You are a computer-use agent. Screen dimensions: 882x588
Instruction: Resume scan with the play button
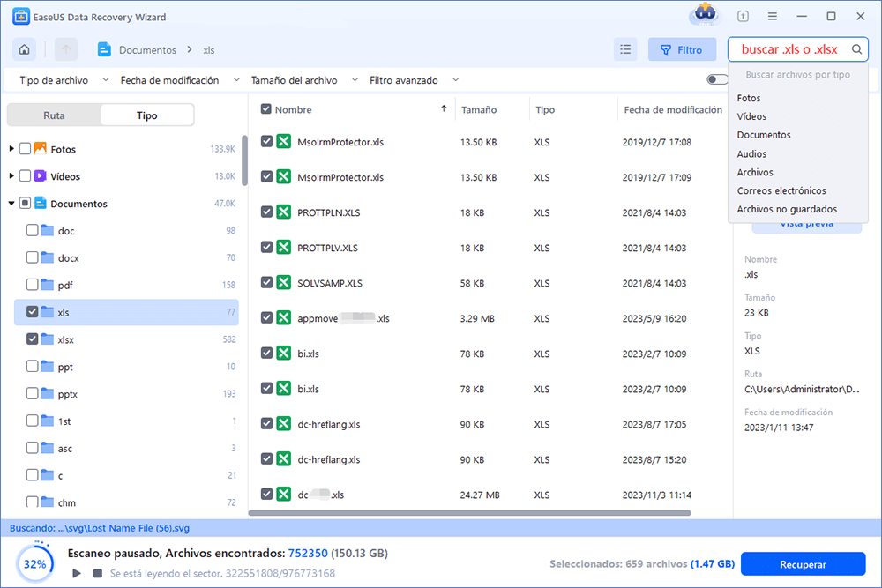(x=77, y=573)
